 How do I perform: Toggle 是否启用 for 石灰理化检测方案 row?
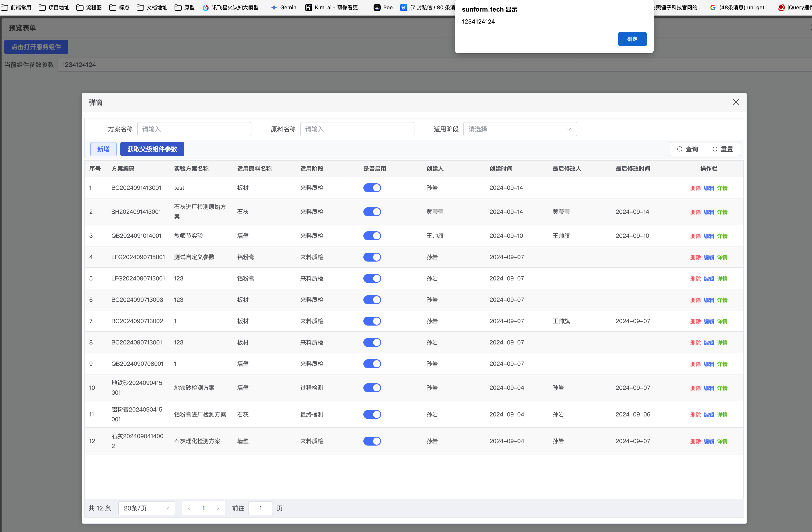(x=372, y=441)
